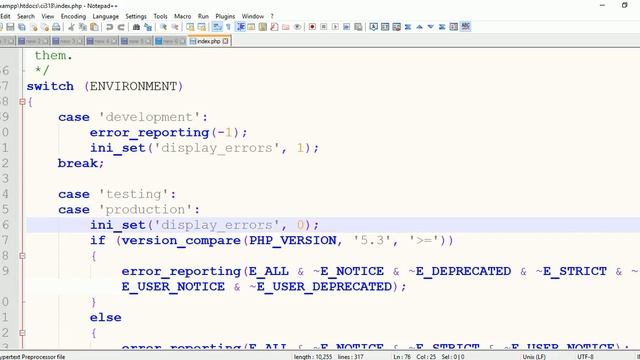
Task: Click the case 'development': line
Action: [x=133, y=118]
